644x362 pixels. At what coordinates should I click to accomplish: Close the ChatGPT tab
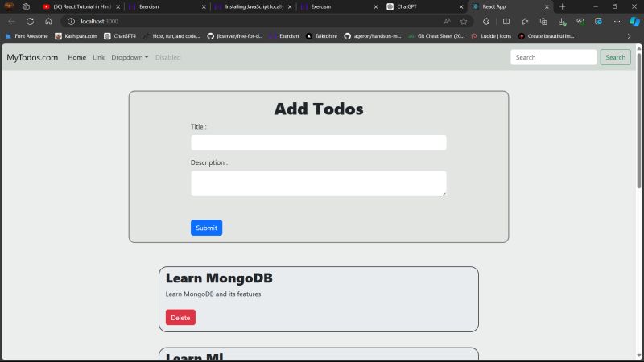point(461,7)
